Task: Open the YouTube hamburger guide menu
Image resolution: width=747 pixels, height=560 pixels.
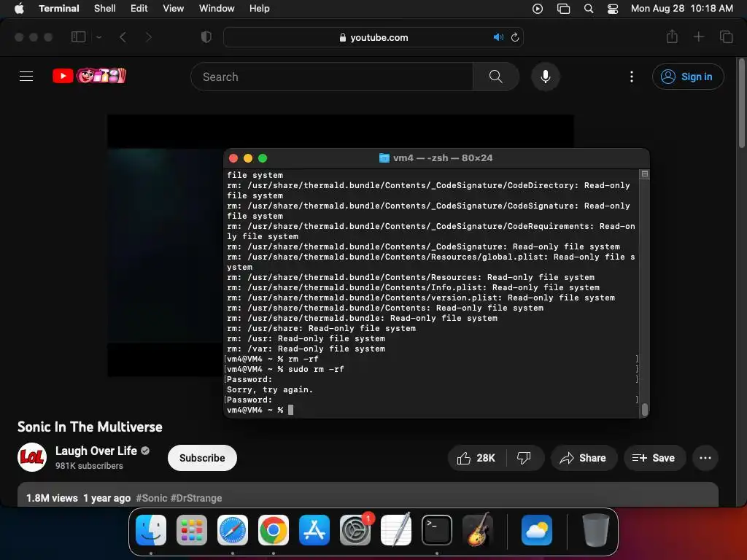Action: (x=26, y=76)
